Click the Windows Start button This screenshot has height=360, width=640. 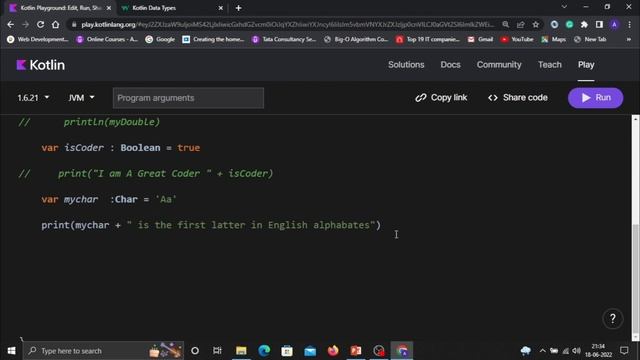click(11, 351)
